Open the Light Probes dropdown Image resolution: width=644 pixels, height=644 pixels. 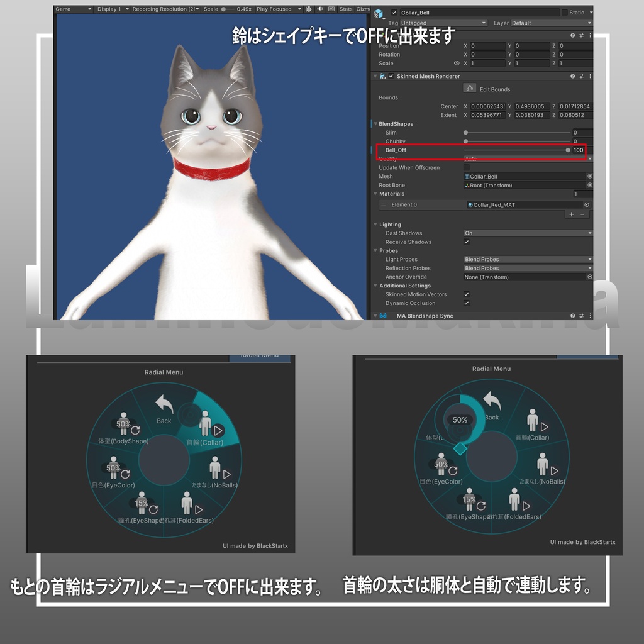point(528,259)
